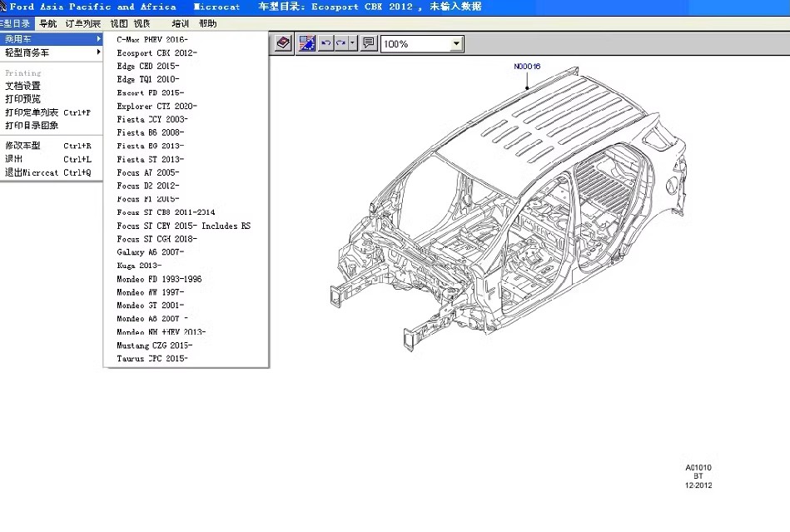Choose 打印预览 menu item
The width and height of the screenshot is (790, 532).
(x=52, y=99)
